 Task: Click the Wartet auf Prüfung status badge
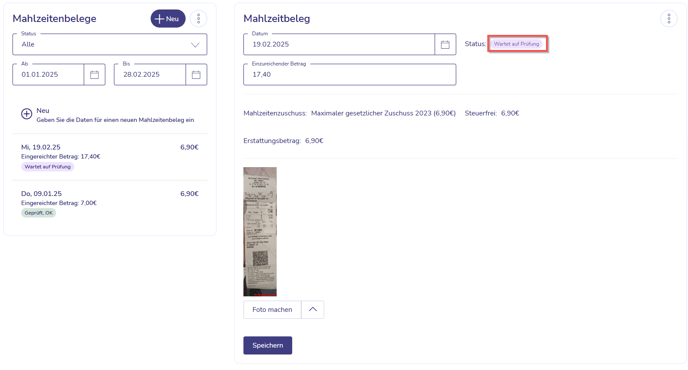[516, 44]
